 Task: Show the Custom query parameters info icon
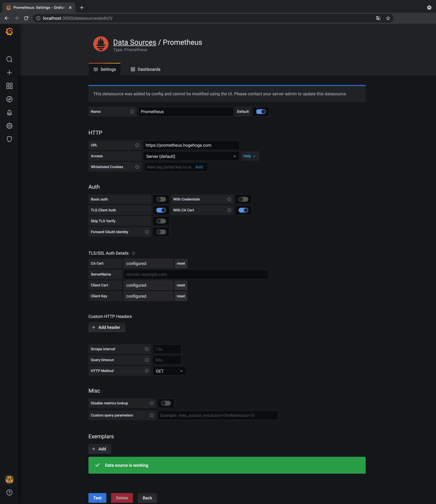pyautogui.click(x=152, y=415)
